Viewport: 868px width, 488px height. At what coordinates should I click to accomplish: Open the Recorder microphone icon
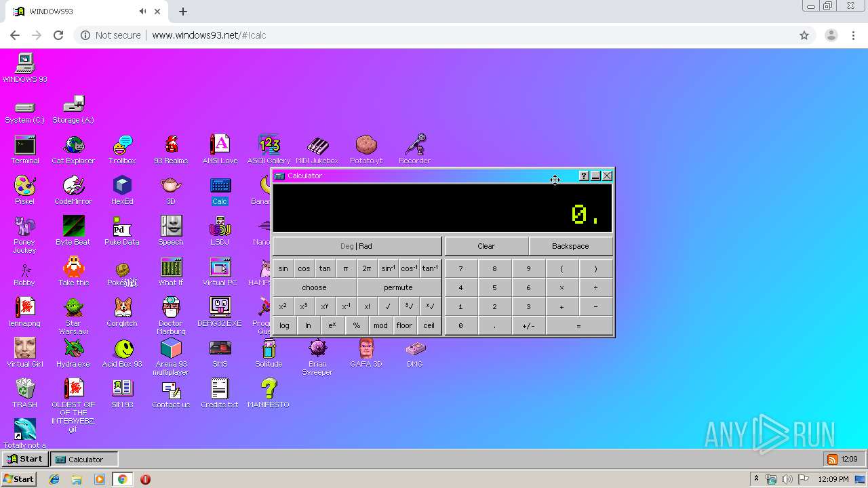414,149
